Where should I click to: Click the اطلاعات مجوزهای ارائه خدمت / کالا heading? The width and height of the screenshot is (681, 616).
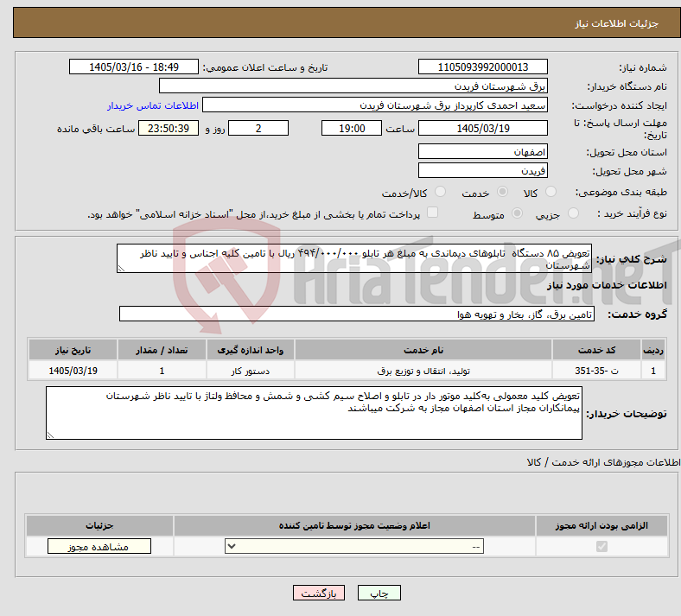pyautogui.click(x=603, y=462)
